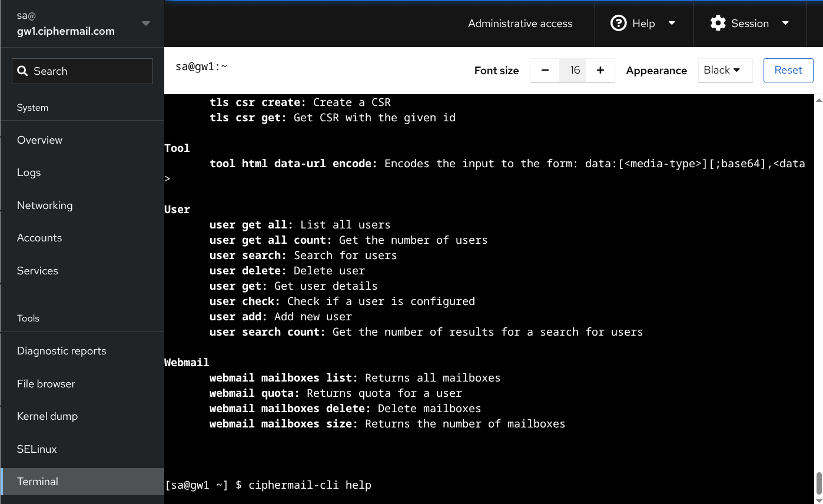This screenshot has width=823, height=504.
Task: Go to Logs in sidebar
Action: click(29, 173)
